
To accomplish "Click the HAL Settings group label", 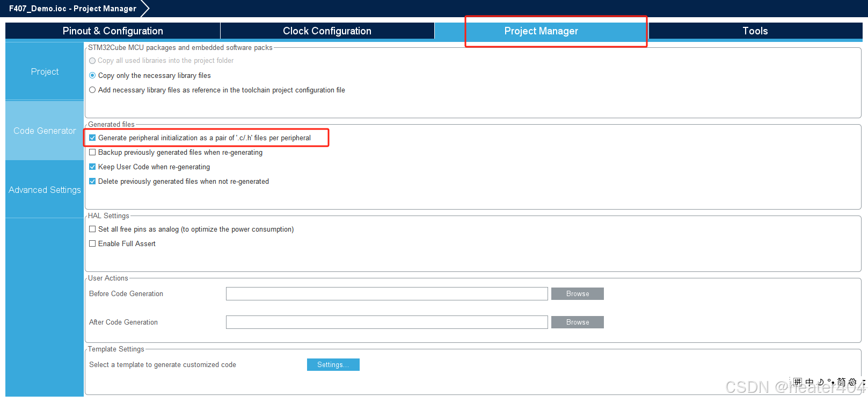I will [108, 216].
